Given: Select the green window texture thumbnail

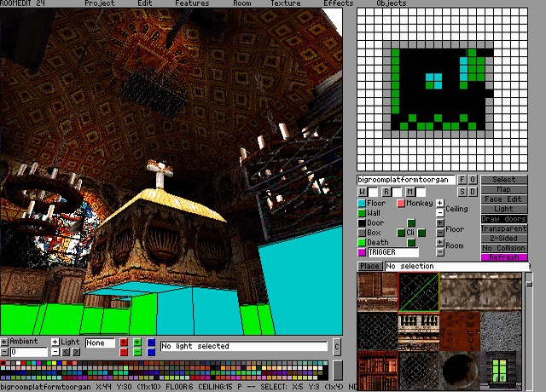Looking at the screenshot, I should tap(502, 366).
